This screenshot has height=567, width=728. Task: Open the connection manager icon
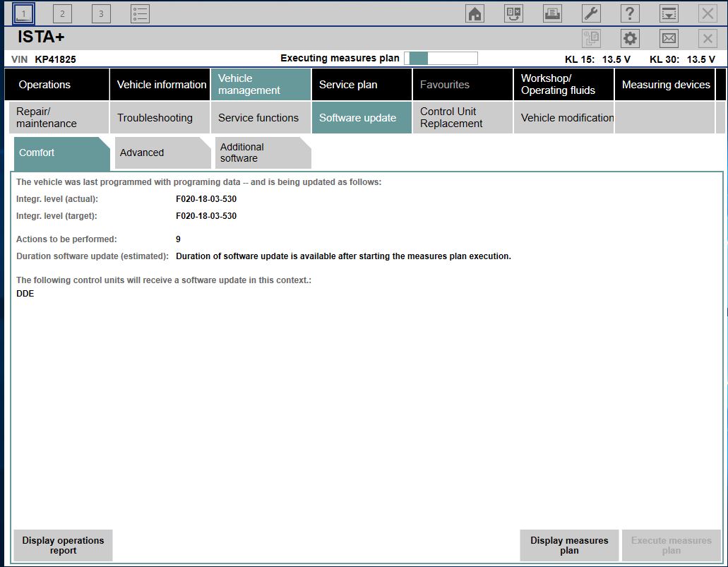tap(513, 13)
